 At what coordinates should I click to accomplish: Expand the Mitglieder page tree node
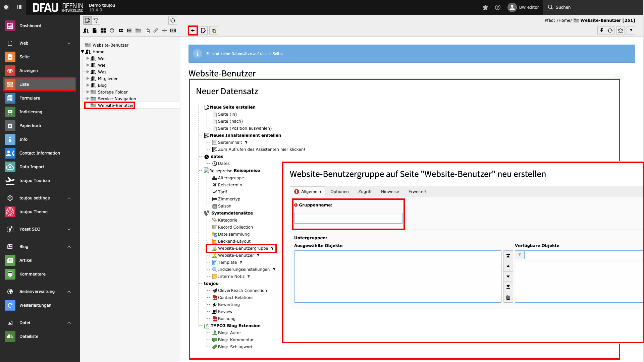88,79
